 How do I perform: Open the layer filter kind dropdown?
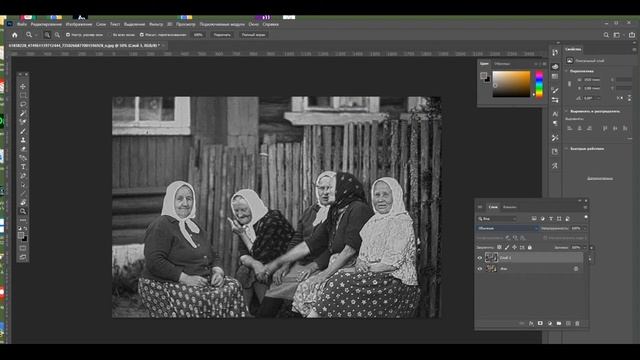[x=497, y=219]
